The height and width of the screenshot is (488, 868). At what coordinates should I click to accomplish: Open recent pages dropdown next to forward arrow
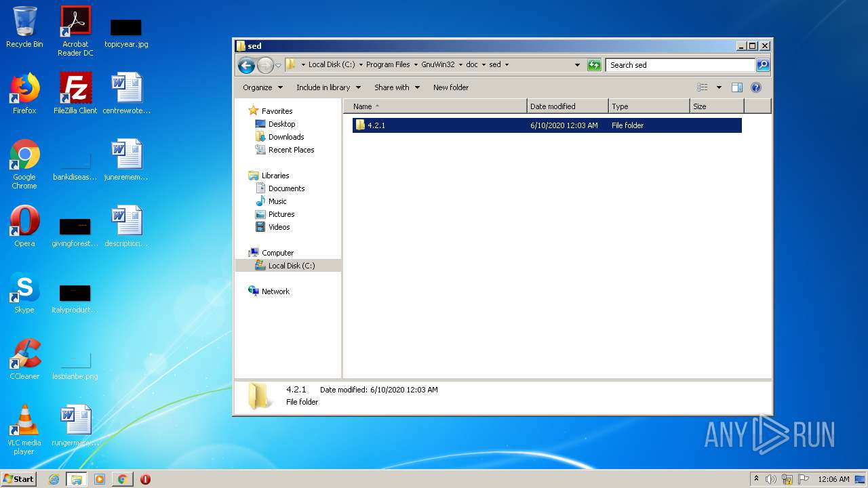point(278,65)
